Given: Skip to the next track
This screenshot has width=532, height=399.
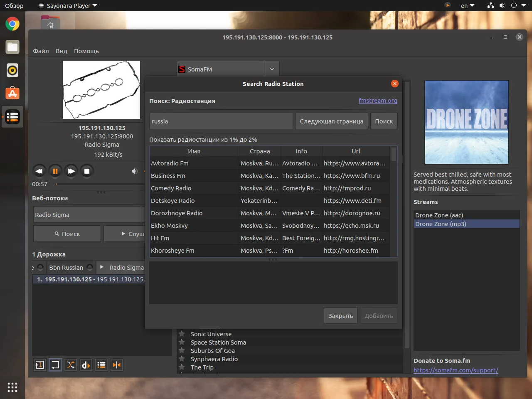Looking at the screenshot, I should (x=71, y=171).
